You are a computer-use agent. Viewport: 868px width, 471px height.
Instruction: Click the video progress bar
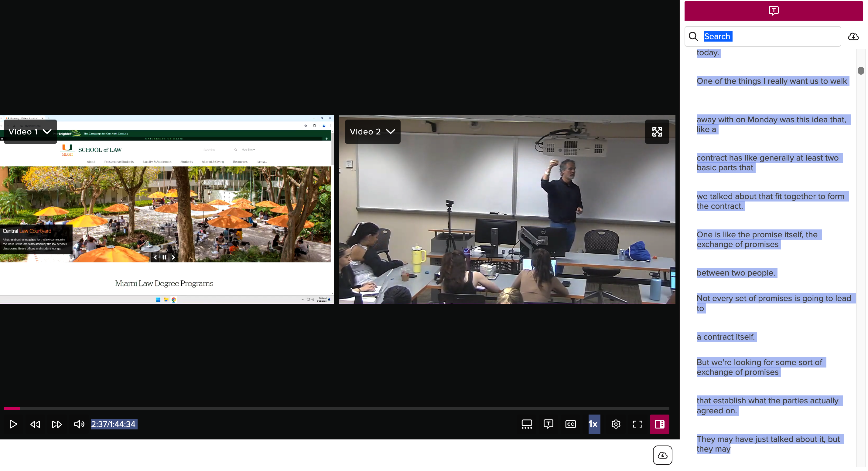tap(337, 408)
